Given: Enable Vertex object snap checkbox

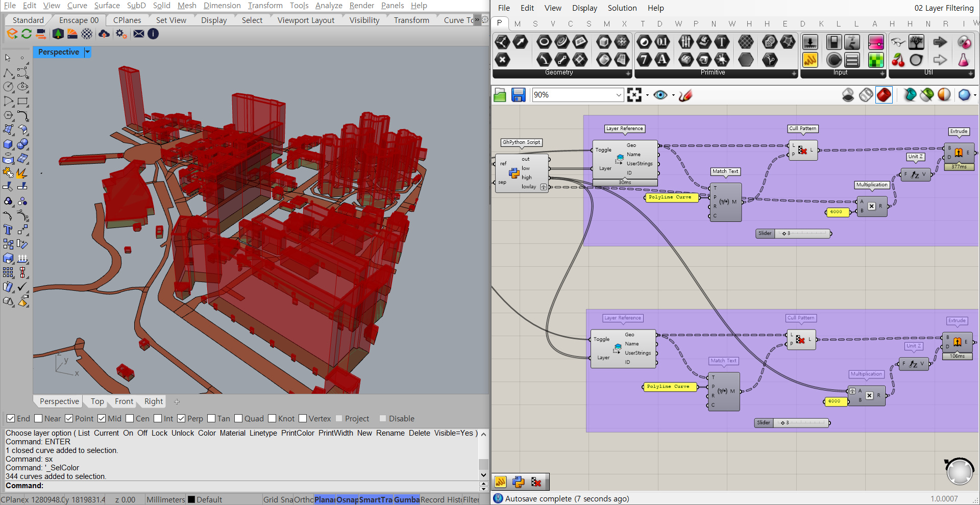Looking at the screenshot, I should [x=303, y=418].
